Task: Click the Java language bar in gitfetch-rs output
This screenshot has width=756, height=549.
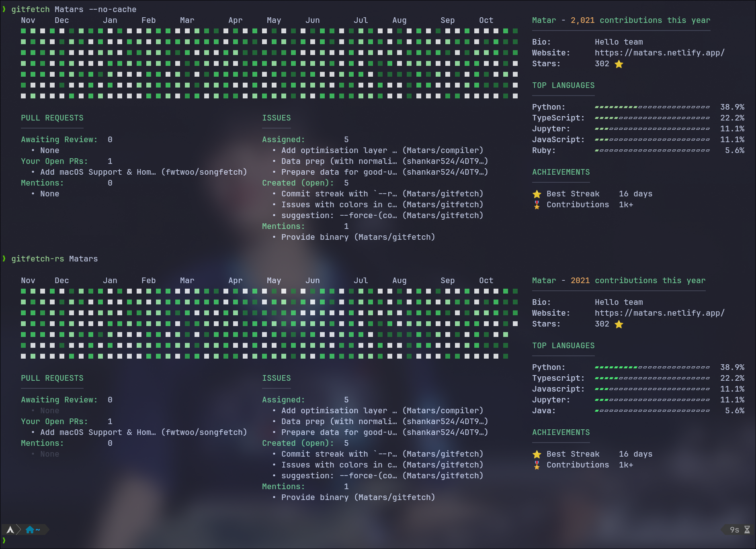Action: (x=652, y=411)
